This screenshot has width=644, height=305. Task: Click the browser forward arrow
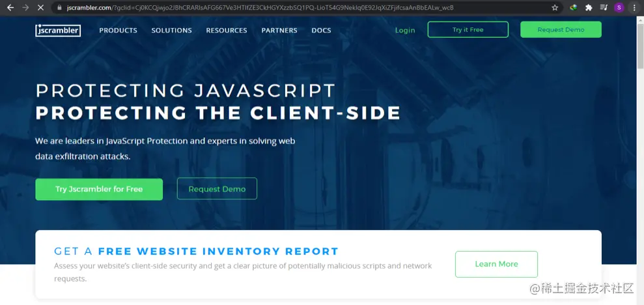(x=25, y=7)
